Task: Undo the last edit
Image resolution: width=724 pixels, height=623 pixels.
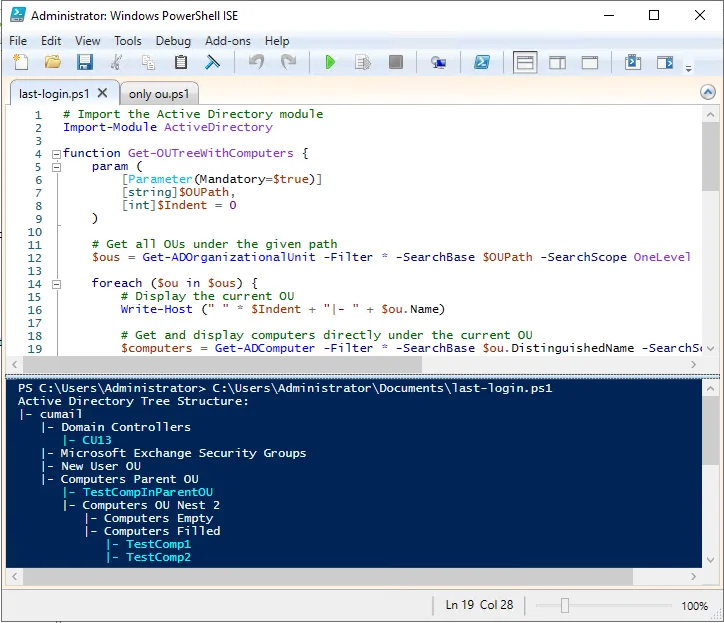Action: point(256,62)
